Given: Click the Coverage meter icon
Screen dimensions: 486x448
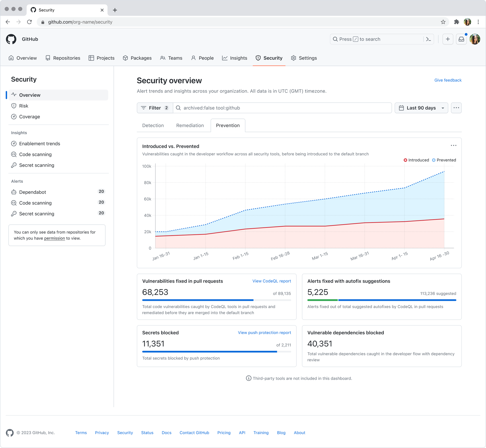Looking at the screenshot, I should point(14,117).
